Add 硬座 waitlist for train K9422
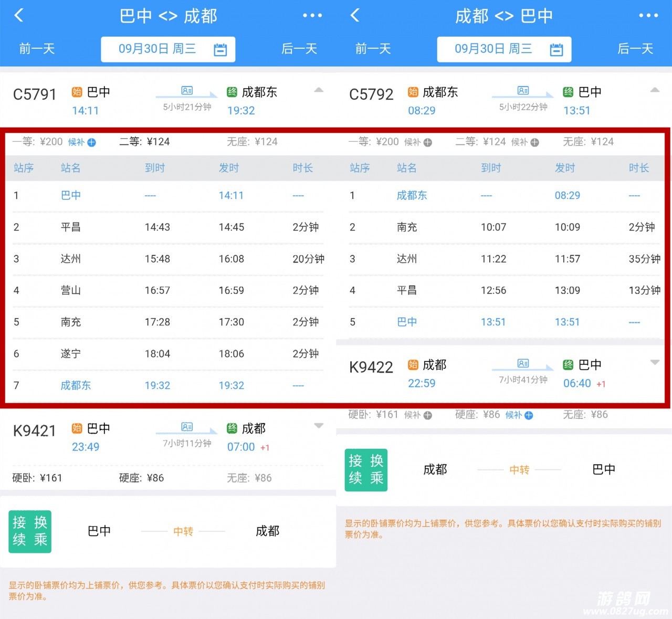 click(x=529, y=415)
